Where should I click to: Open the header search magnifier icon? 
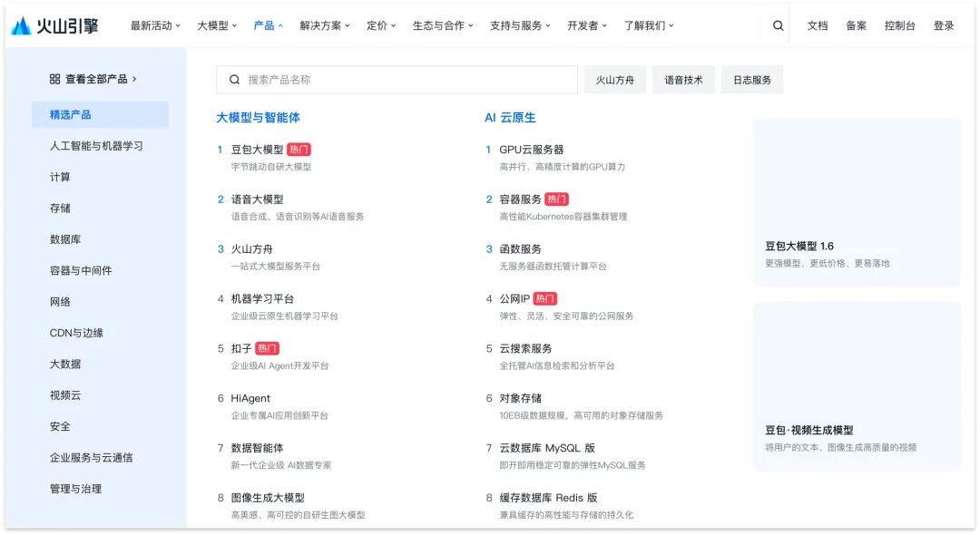tap(779, 25)
